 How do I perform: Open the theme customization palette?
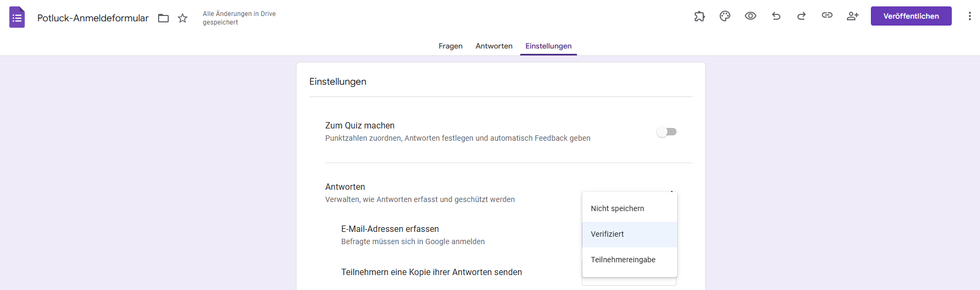pos(725,16)
